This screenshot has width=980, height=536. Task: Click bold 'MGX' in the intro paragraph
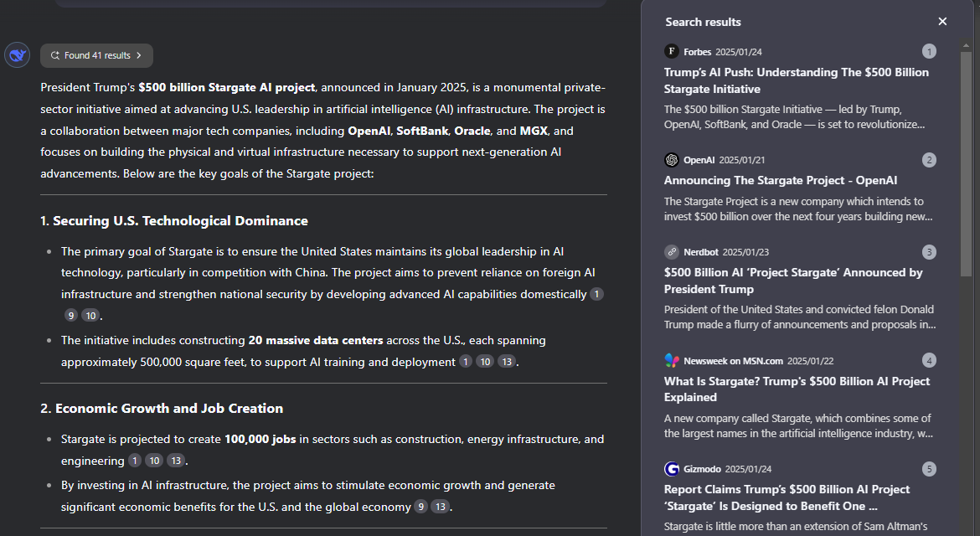[x=534, y=131]
